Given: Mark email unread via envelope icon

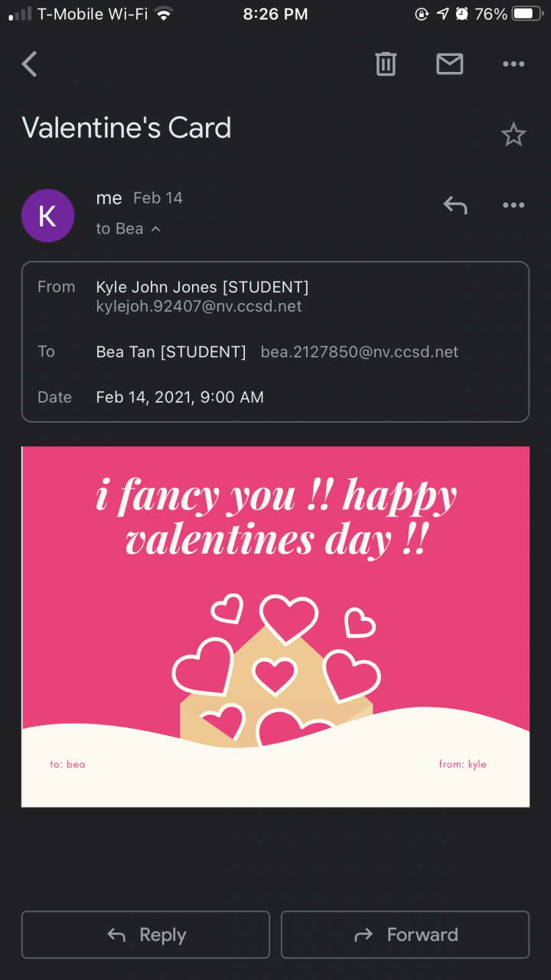Looking at the screenshot, I should 450,64.
